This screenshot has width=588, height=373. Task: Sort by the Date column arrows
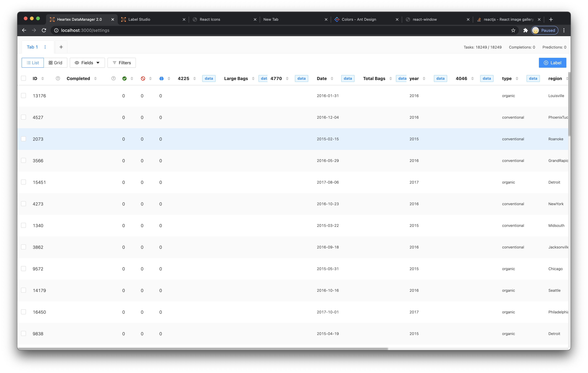tap(332, 78)
